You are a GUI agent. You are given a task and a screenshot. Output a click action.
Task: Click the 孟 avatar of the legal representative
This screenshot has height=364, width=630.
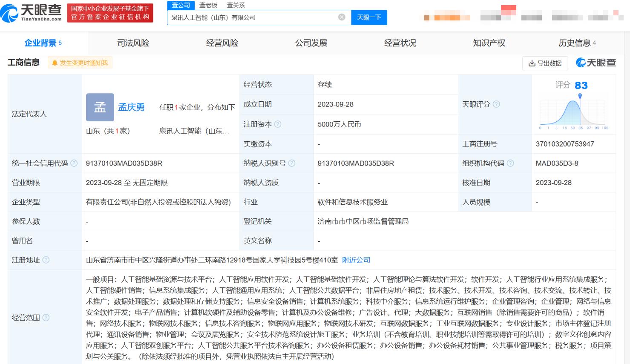tap(100, 107)
